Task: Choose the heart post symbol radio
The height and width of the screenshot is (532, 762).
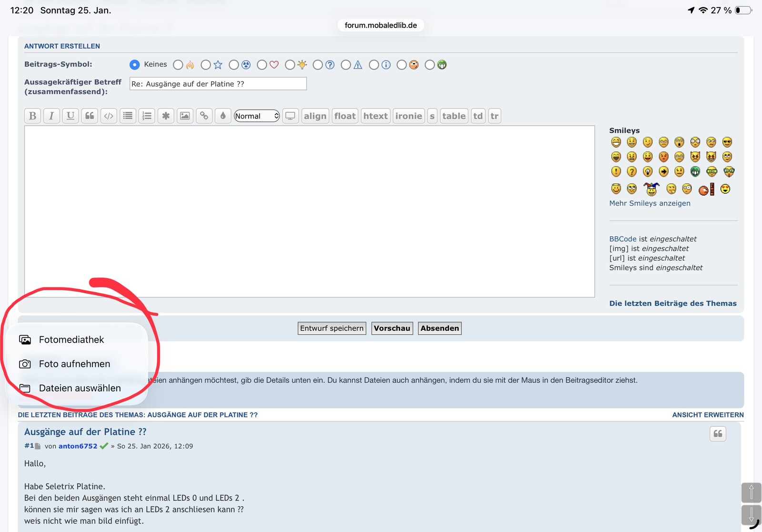Action: 262,65
